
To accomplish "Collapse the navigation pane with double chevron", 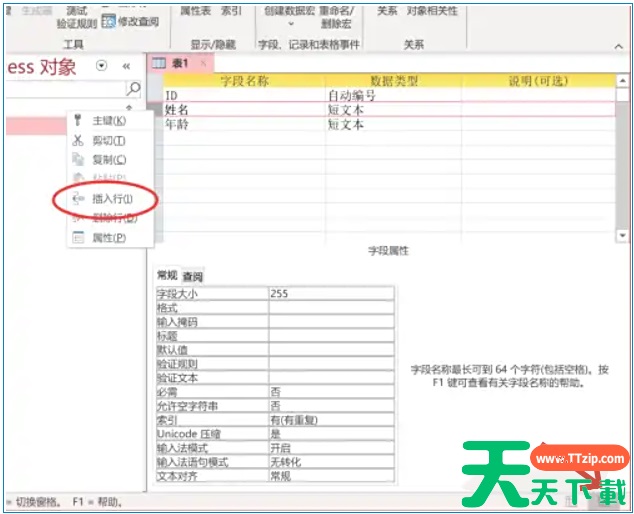I will 127,66.
